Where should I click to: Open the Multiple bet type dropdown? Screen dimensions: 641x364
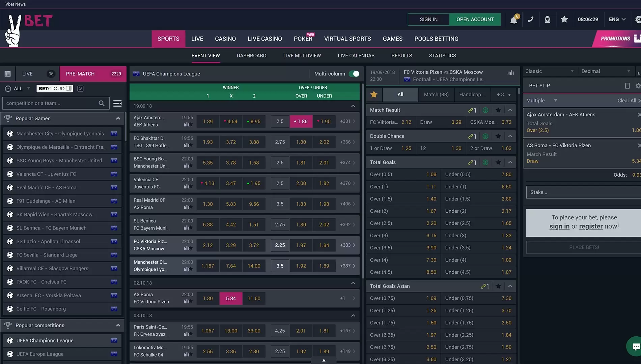[541, 100]
